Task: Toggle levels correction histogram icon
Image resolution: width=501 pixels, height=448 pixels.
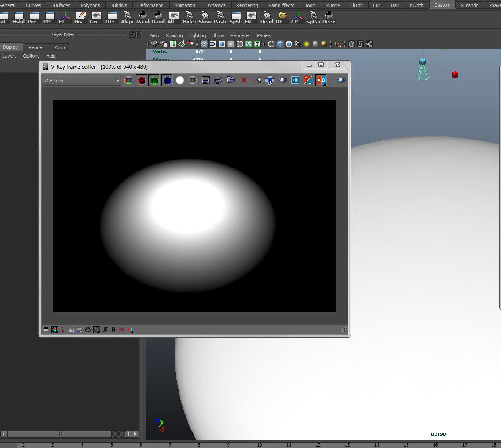Action: coord(71,330)
